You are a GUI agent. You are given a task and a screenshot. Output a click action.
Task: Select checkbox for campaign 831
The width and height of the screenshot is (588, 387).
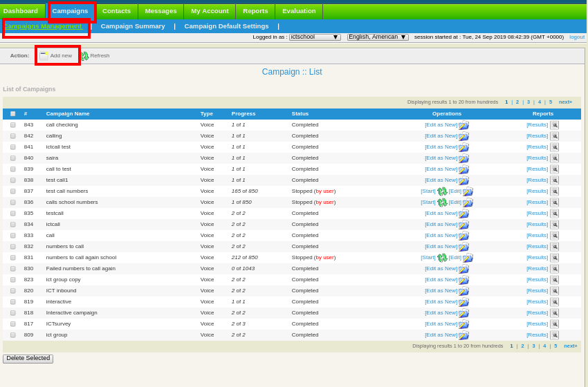[12, 257]
